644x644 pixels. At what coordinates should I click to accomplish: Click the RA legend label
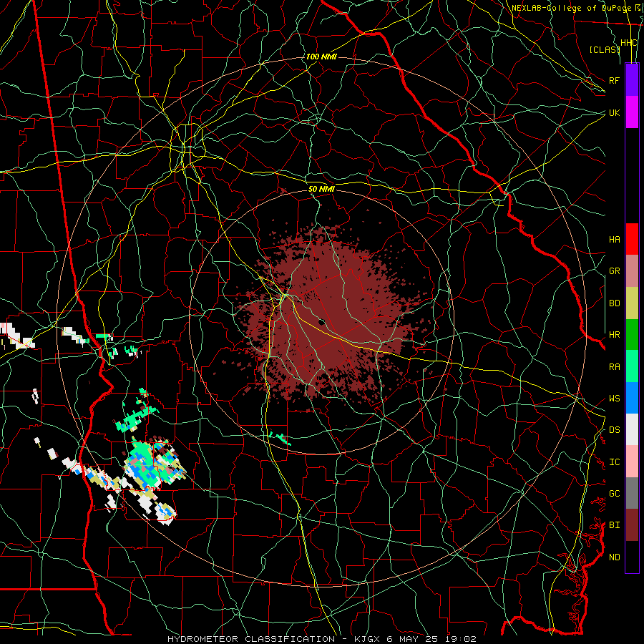coord(614,367)
